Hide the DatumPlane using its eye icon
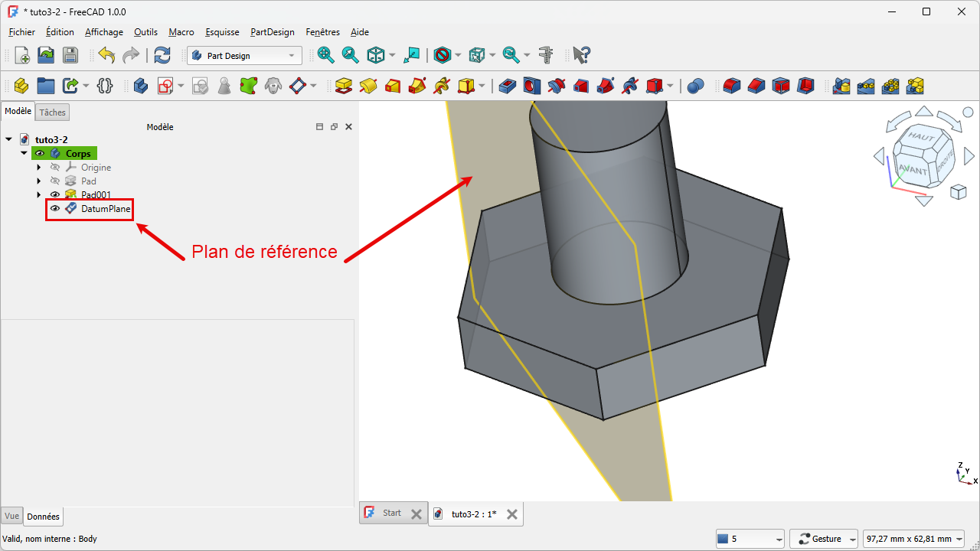The width and height of the screenshot is (980, 551). click(x=55, y=208)
